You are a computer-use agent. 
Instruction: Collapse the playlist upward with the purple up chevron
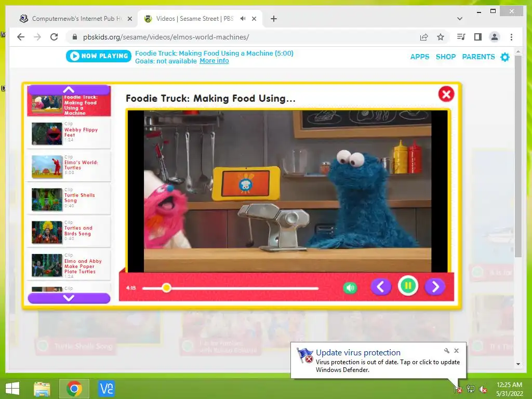pos(69,90)
